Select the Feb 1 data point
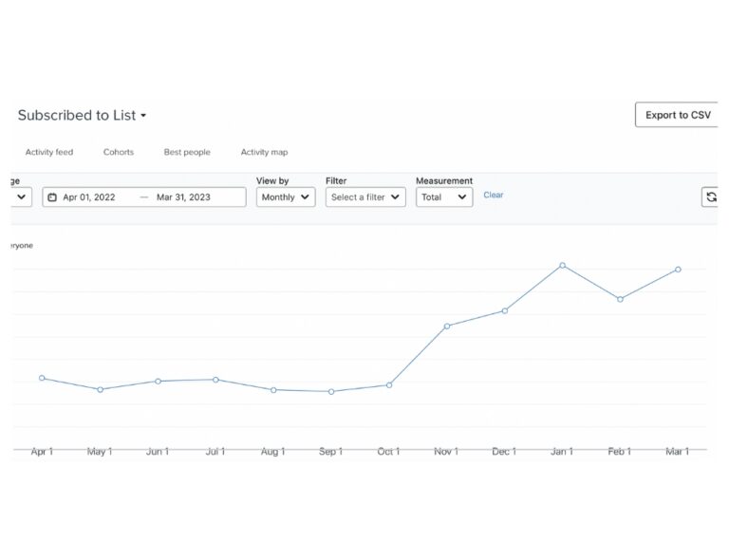This screenshot has width=729, height=560. tap(620, 299)
